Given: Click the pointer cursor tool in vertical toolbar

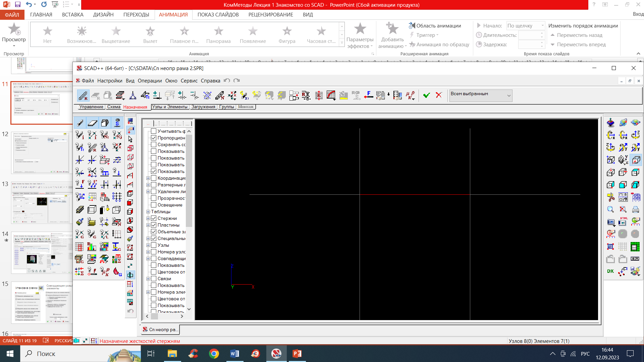Looking at the screenshot, I should pos(130,139).
